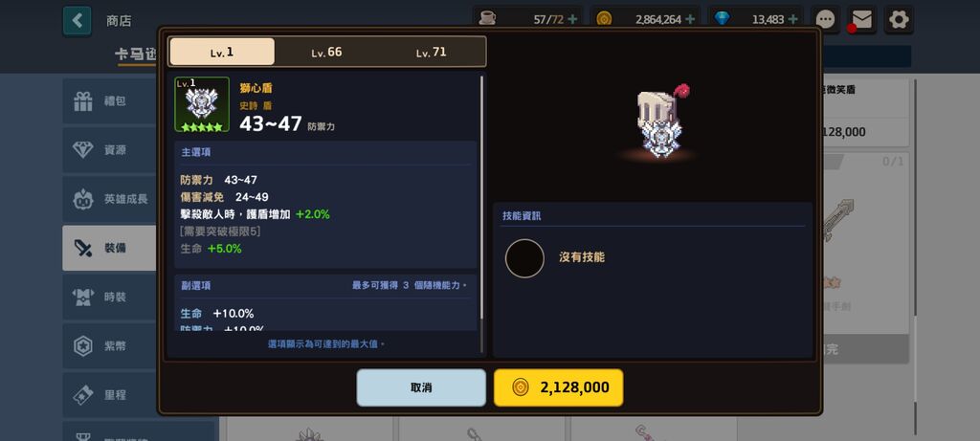980x441 pixels.
Task: Open the 資源 resources category
Action: pos(110,150)
